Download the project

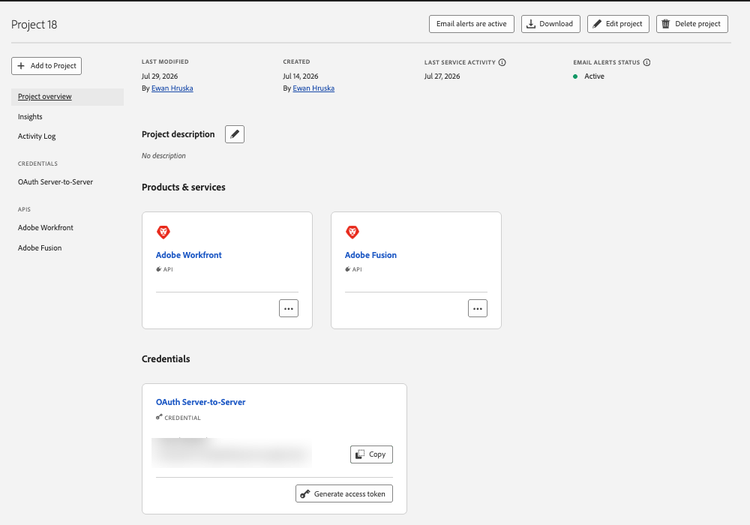click(x=550, y=24)
